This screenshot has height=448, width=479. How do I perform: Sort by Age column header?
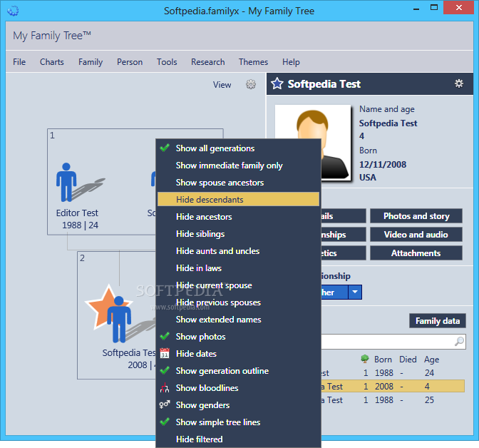click(431, 360)
